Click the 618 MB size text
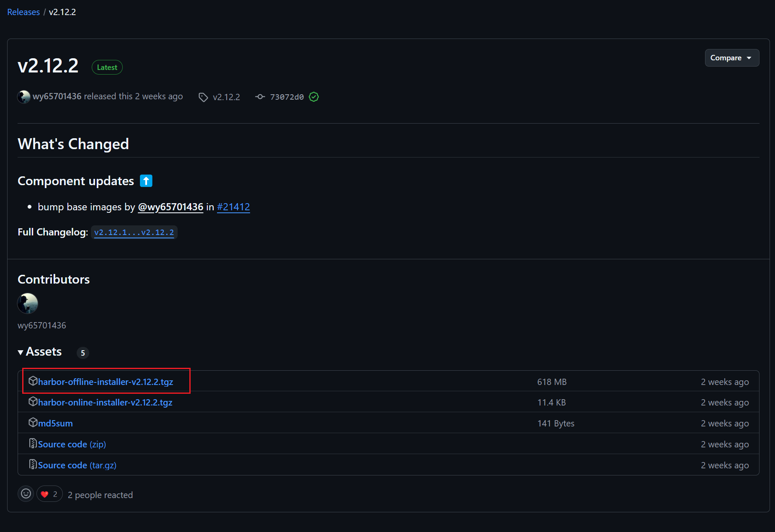The width and height of the screenshot is (775, 532). coord(552,382)
